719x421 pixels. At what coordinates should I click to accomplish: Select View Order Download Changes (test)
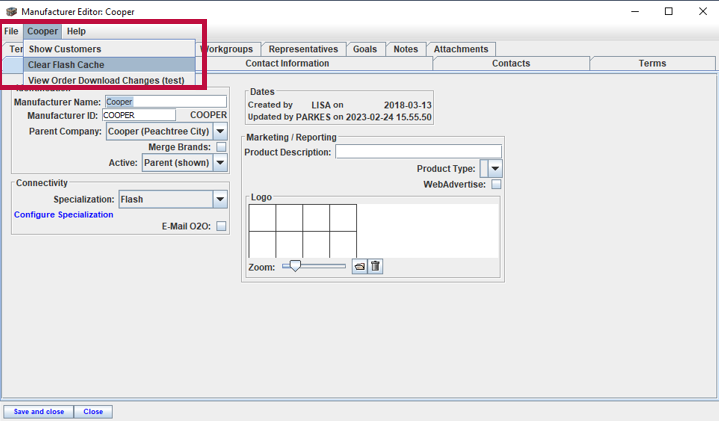point(110,80)
